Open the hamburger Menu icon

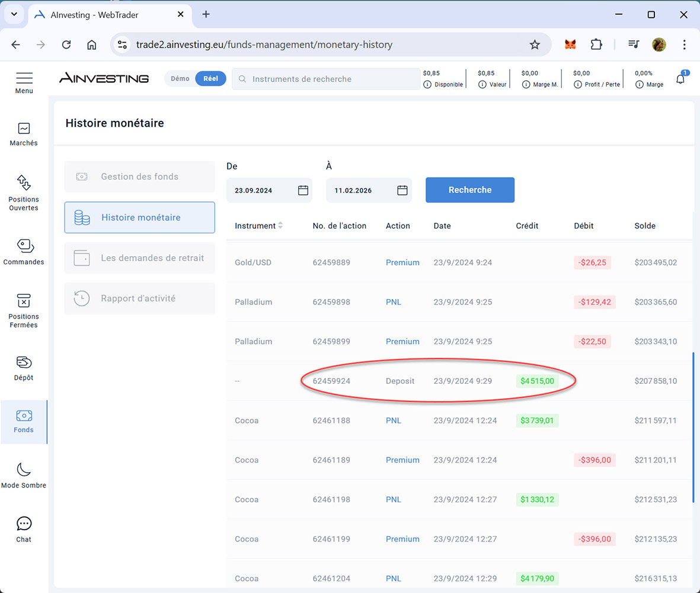24,78
